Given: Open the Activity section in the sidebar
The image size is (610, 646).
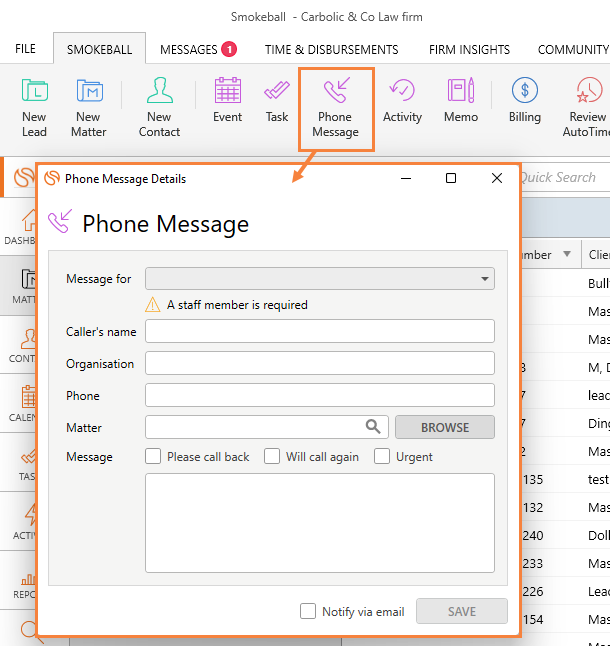Looking at the screenshot, I should pos(19,522).
